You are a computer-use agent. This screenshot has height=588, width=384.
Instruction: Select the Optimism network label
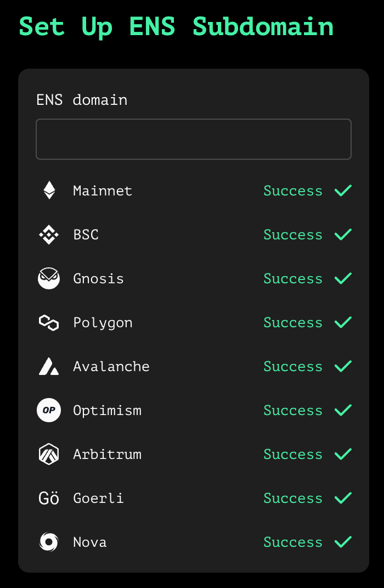click(107, 410)
